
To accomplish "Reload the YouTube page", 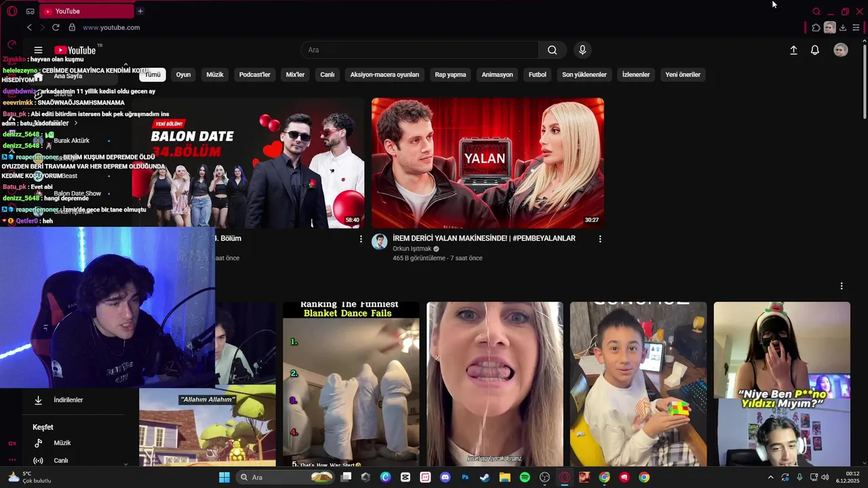I will (56, 28).
